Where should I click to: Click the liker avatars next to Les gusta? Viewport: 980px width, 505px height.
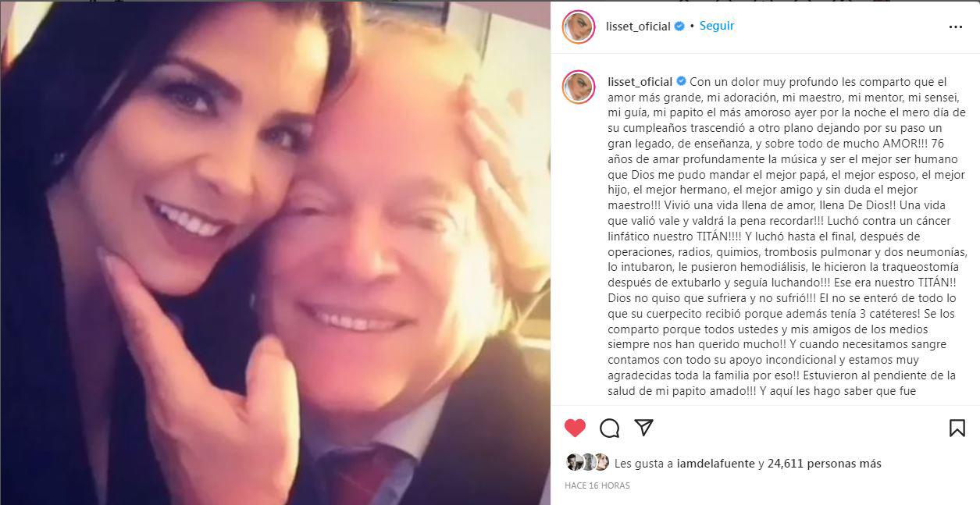(x=587, y=462)
